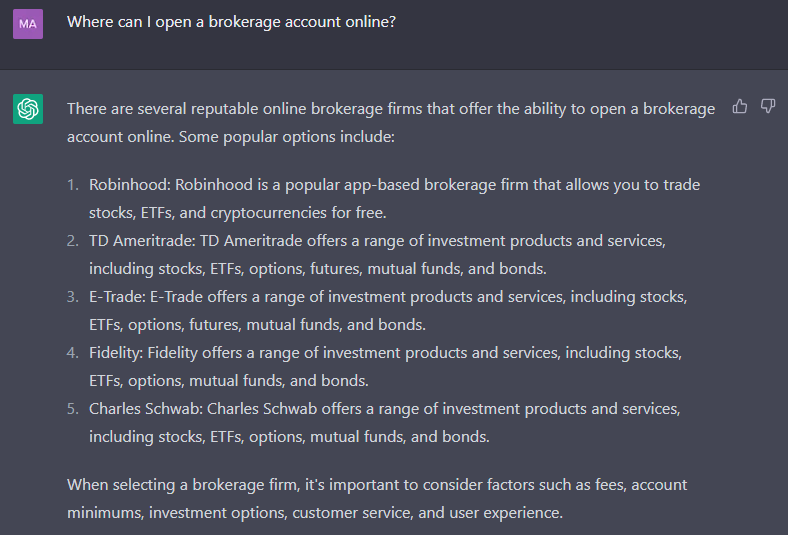The image size is (788, 535).
Task: Click list number 1 marker
Action: click(73, 185)
